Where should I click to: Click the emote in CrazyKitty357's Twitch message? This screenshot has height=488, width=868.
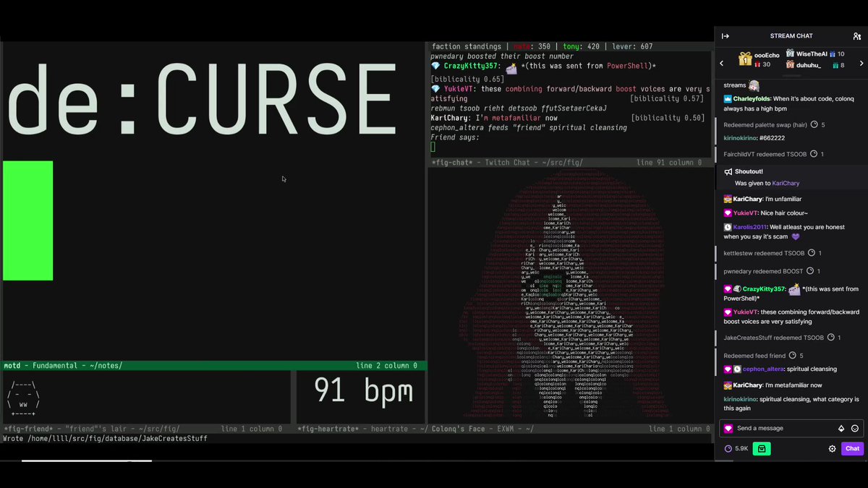coord(795,289)
